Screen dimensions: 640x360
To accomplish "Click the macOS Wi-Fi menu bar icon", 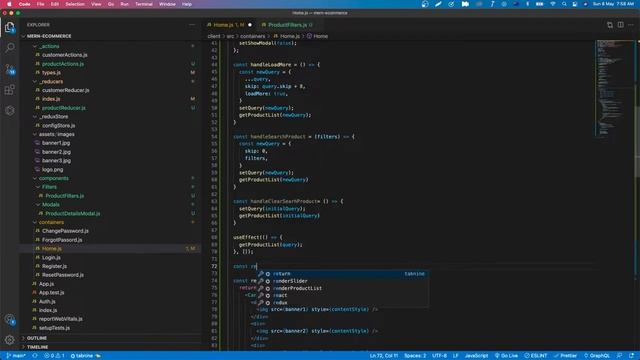I will click(553, 4).
